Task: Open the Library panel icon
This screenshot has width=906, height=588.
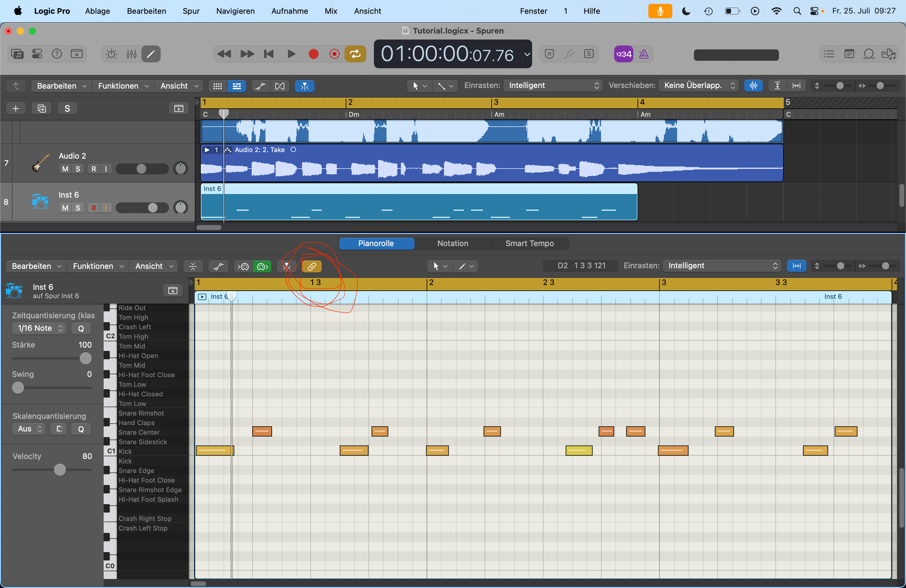Action: pos(17,54)
